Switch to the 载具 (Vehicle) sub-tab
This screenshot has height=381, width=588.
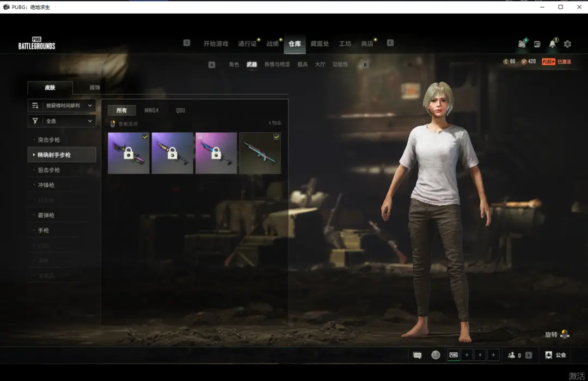[303, 65]
